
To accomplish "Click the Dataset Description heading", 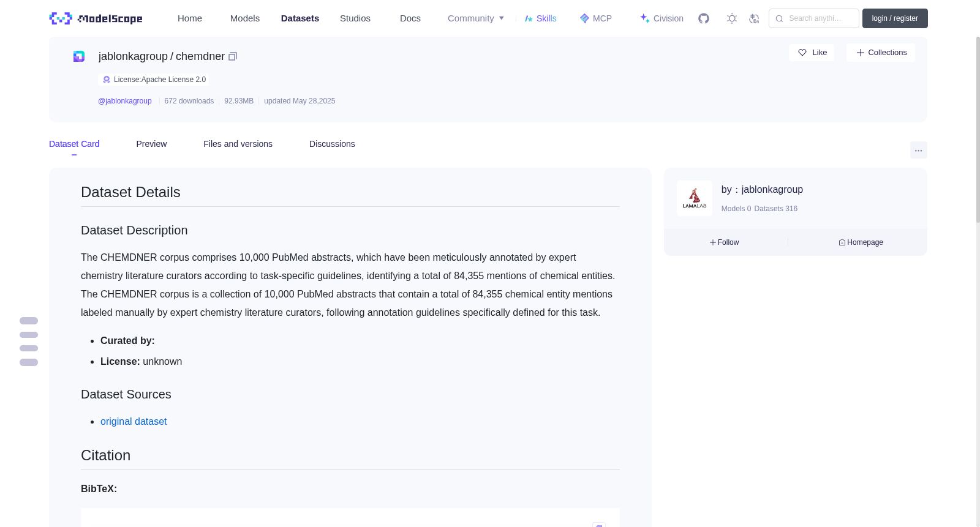I will pos(134,230).
